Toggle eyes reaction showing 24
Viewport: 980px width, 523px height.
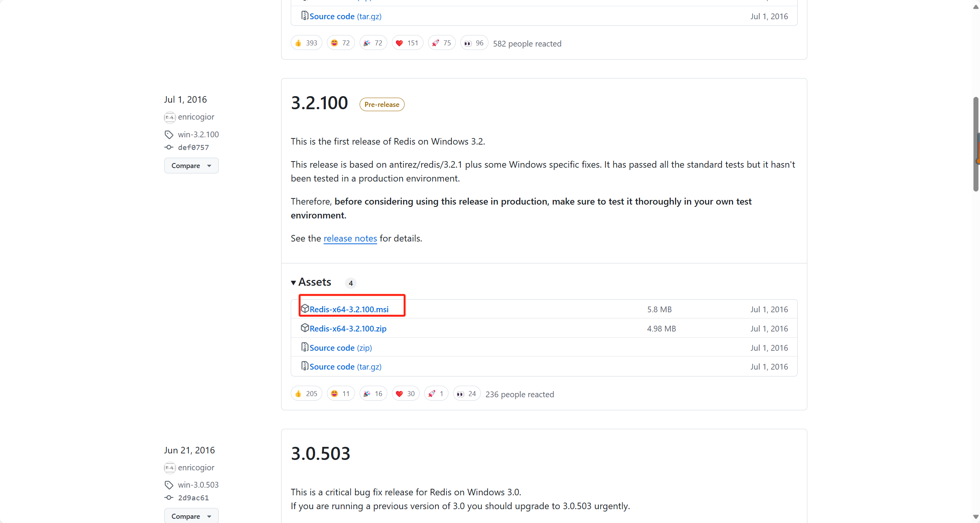(467, 394)
